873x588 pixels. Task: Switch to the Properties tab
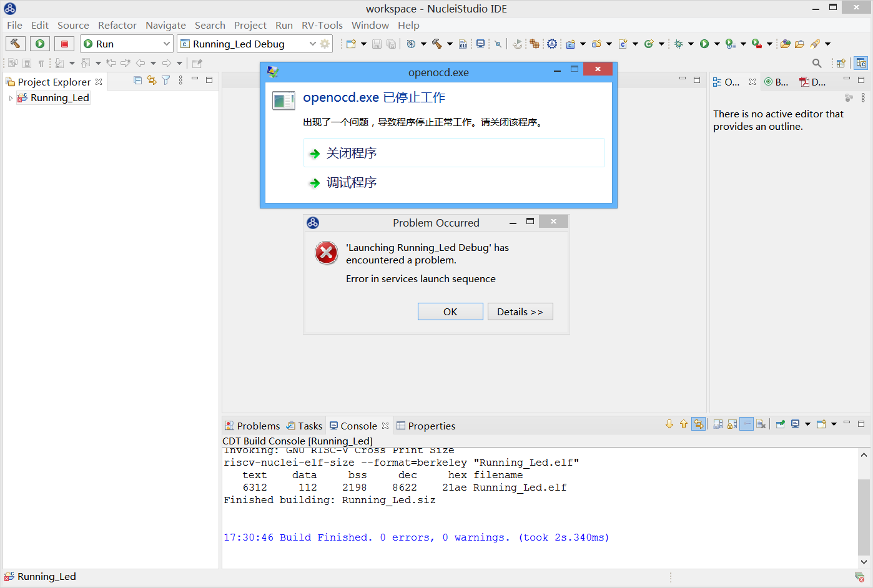(x=426, y=426)
